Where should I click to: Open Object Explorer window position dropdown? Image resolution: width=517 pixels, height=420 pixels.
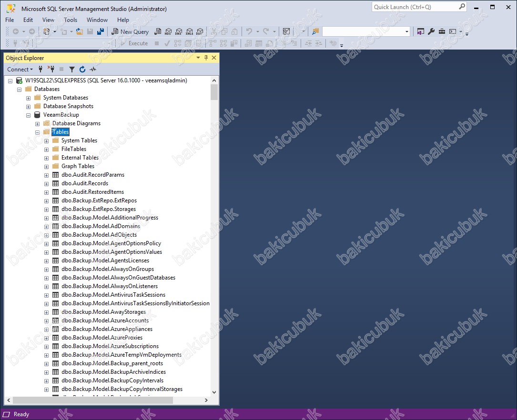pyautogui.click(x=198, y=58)
